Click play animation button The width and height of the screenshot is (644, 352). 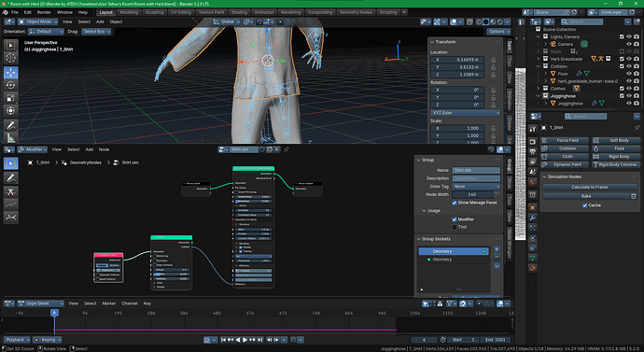pyautogui.click(x=245, y=340)
